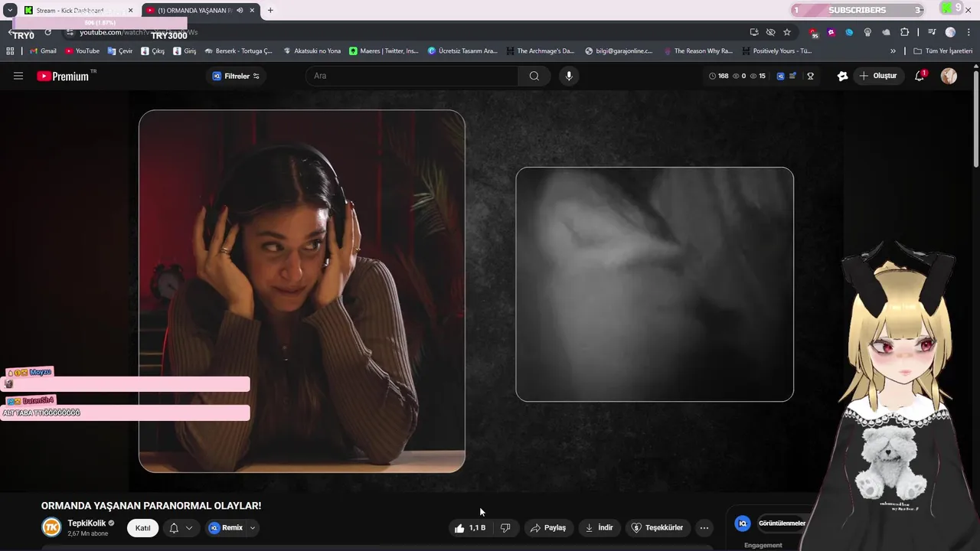Open the Chrome profile avatar
Viewport: 980px width, 551px height.
click(x=950, y=32)
